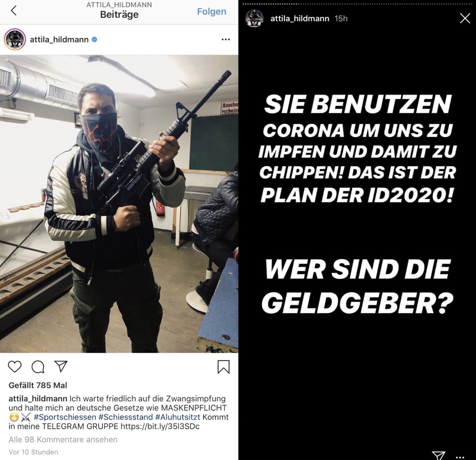Open the #Aluhutsitzt hashtag
The width and height of the screenshot is (476, 460).
click(x=178, y=417)
